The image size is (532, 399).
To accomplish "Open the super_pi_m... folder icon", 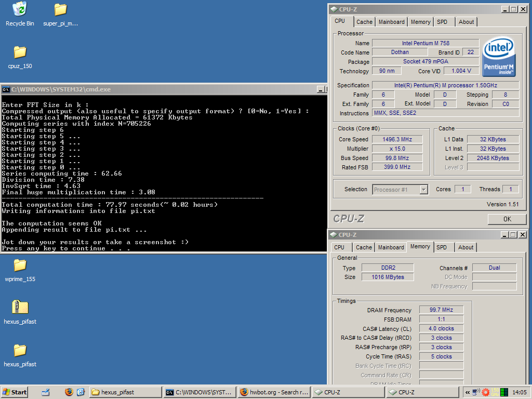I will [60, 9].
